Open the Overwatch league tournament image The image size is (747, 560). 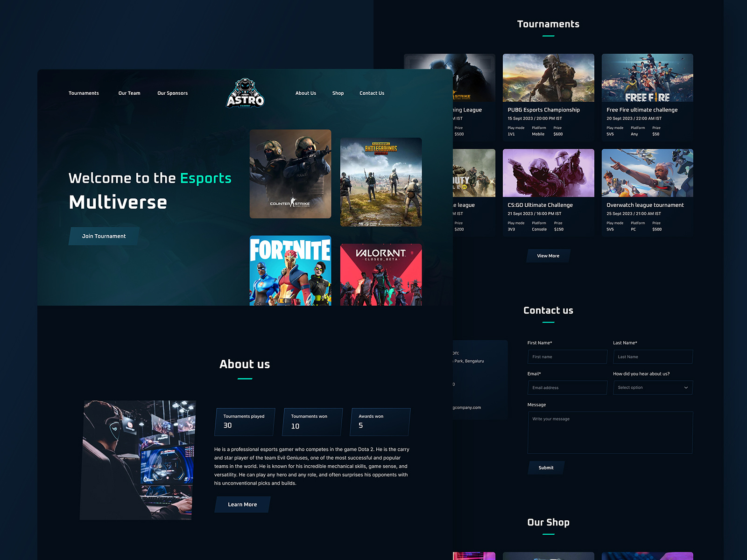pos(648,173)
